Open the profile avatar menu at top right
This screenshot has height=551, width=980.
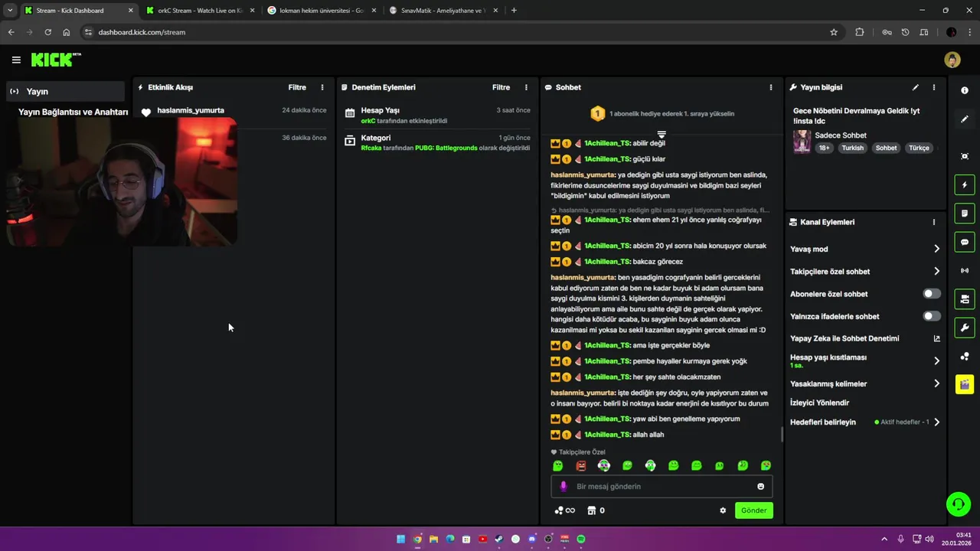(x=952, y=60)
